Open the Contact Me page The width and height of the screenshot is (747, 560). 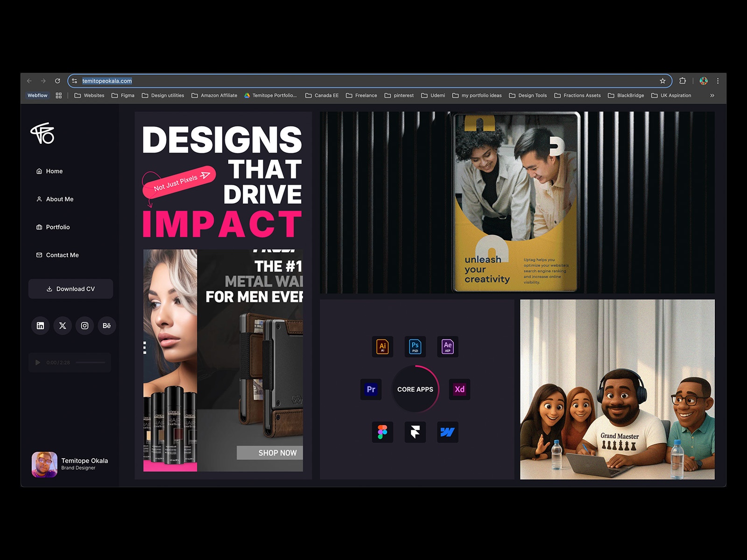(57, 255)
